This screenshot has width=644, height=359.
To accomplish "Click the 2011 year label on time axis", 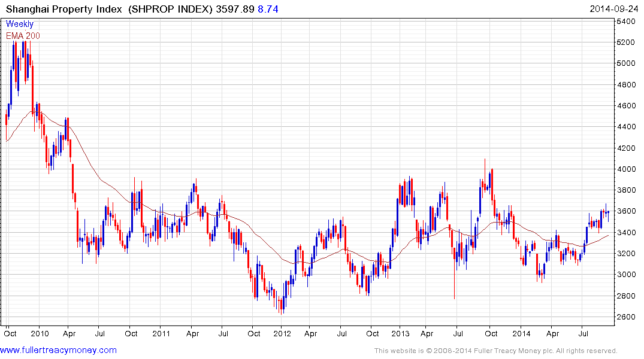I will [x=161, y=333].
